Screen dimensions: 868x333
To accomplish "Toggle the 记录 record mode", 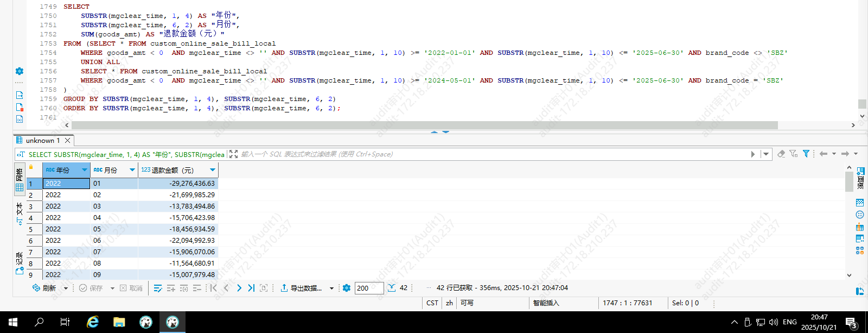I will pos(20,262).
